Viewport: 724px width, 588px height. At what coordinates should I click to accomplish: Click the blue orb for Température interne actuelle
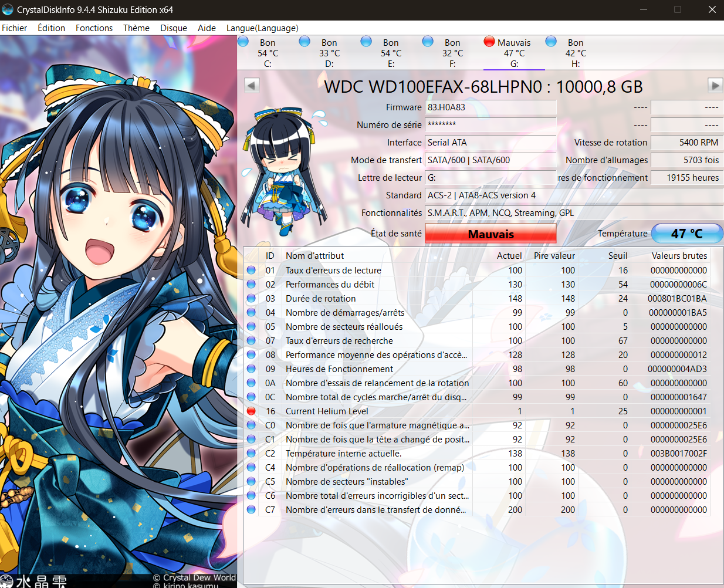[x=251, y=454]
